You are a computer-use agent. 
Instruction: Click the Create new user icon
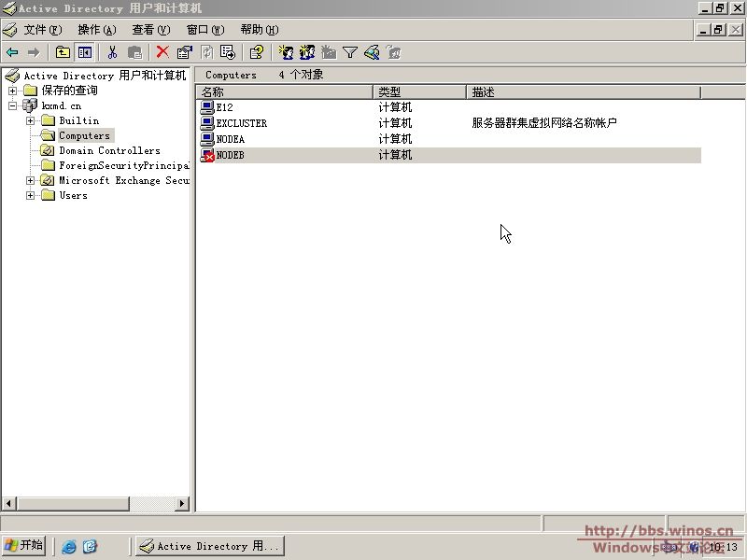(x=286, y=52)
